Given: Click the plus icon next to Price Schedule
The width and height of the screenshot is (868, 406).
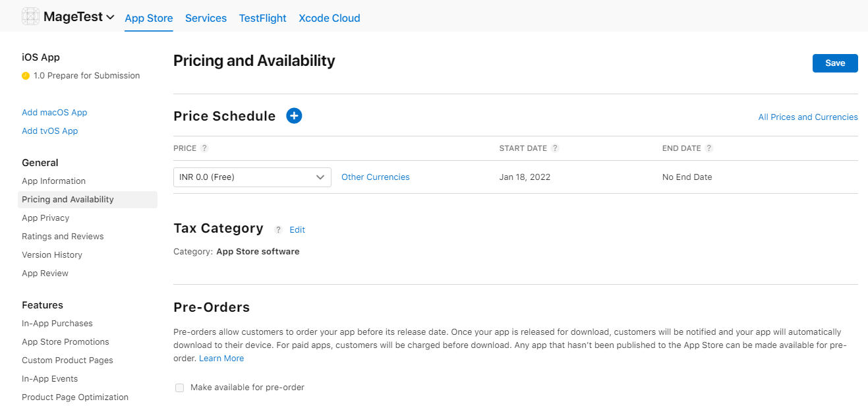Looking at the screenshot, I should [x=294, y=115].
